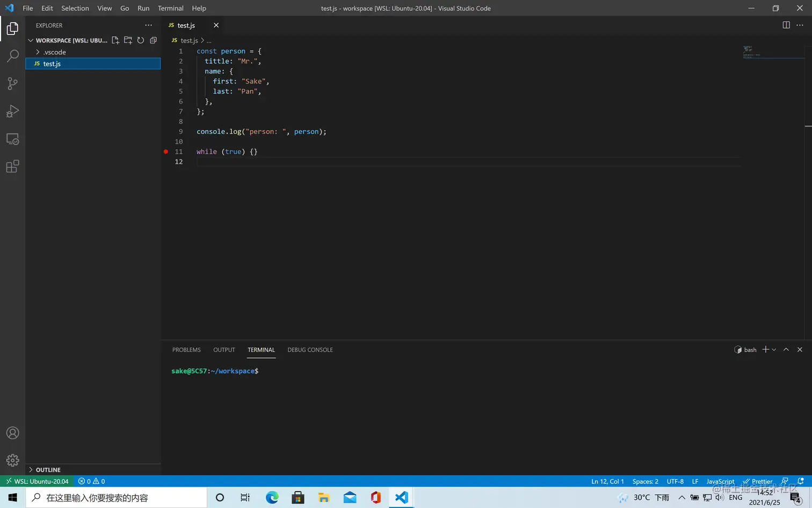812x508 pixels.
Task: Open the Remote Explorer view
Action: click(x=12, y=139)
